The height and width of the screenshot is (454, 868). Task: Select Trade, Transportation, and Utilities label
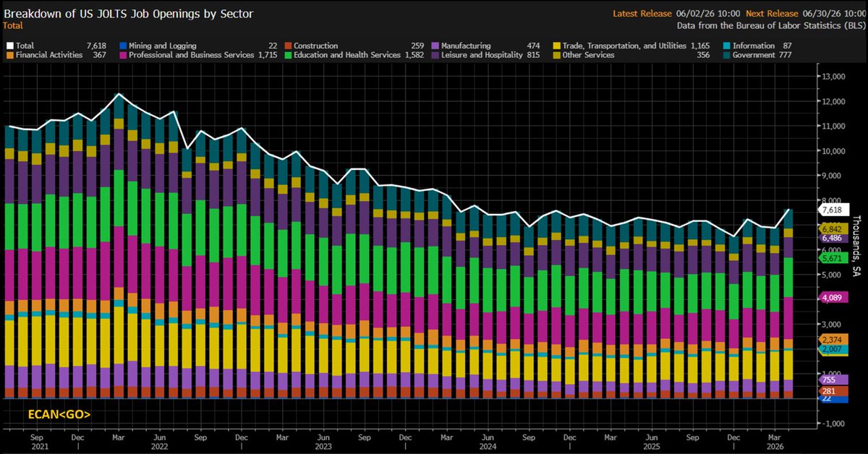624,46
